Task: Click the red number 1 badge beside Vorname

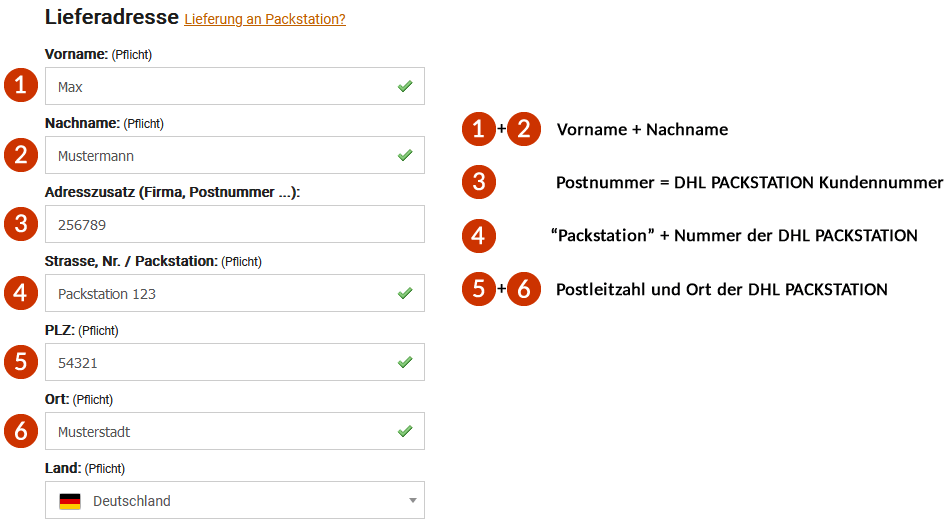Action: click(21, 85)
